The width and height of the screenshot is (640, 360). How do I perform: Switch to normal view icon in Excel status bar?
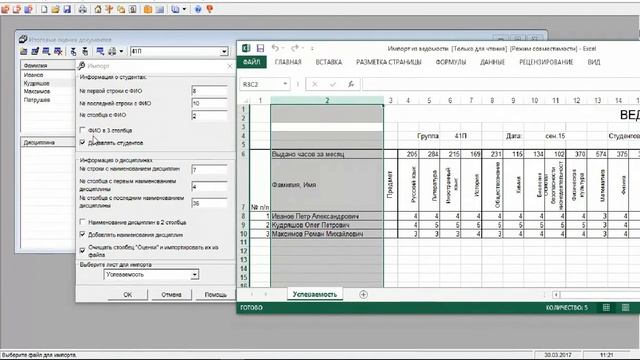click(x=606, y=308)
